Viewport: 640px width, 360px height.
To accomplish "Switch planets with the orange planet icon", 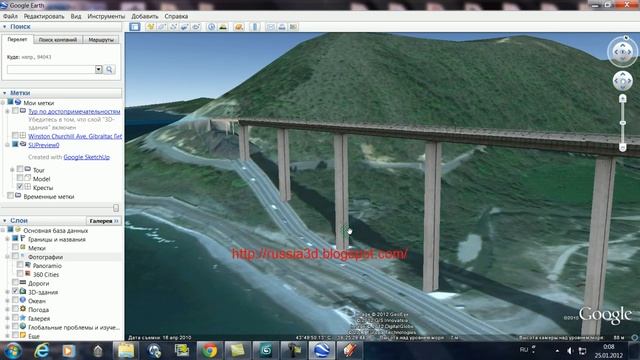I will point(239,27).
